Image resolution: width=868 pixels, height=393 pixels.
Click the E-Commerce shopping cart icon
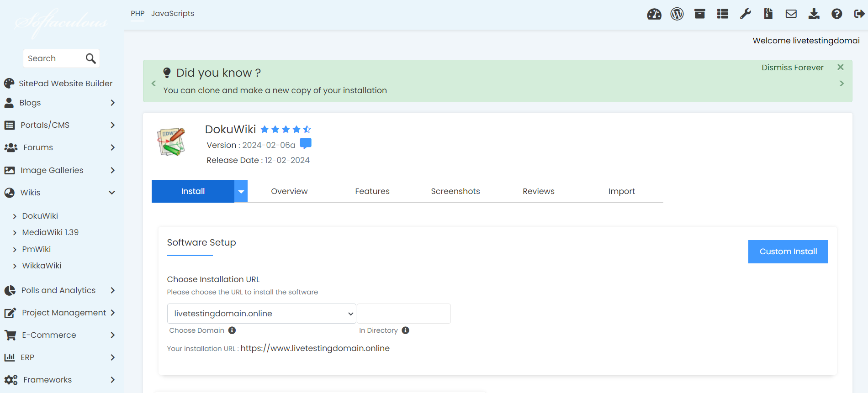11,335
